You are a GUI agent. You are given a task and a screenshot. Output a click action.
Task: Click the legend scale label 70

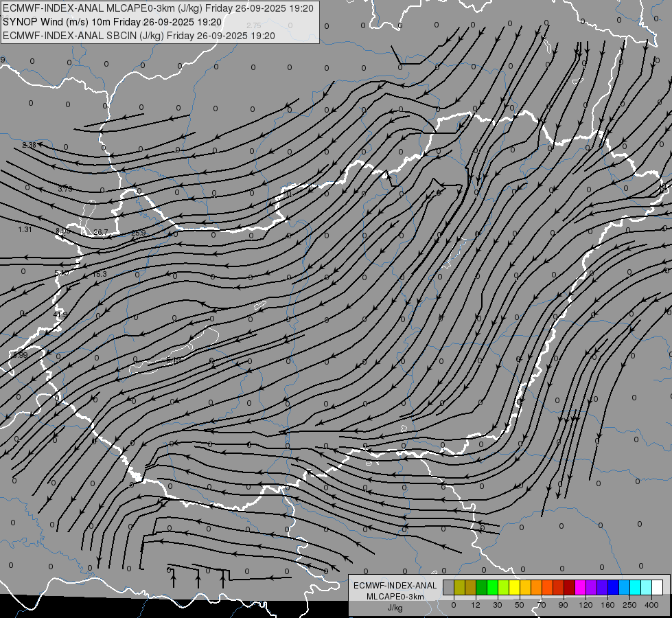(x=542, y=605)
